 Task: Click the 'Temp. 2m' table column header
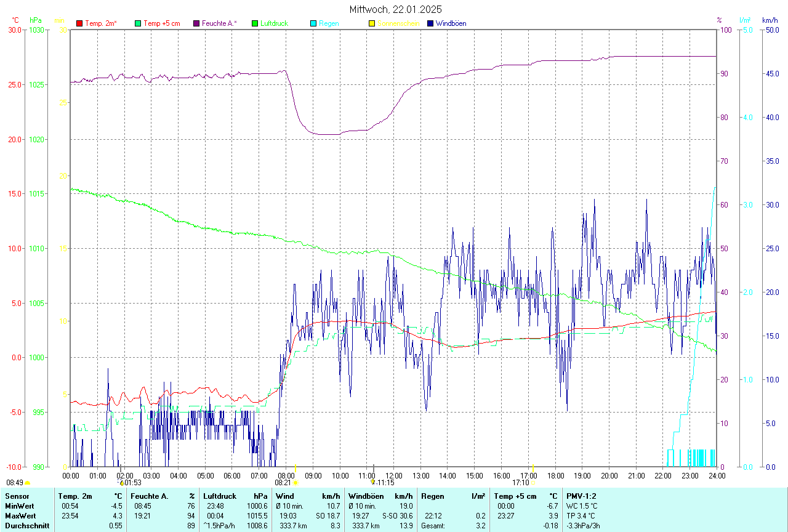75,496
